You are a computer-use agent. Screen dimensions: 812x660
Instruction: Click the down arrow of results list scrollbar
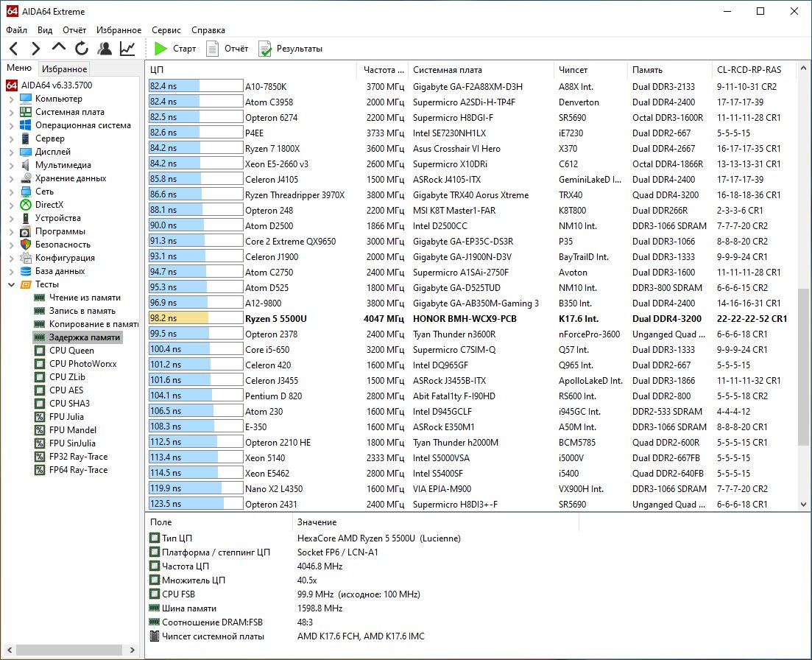click(x=803, y=504)
